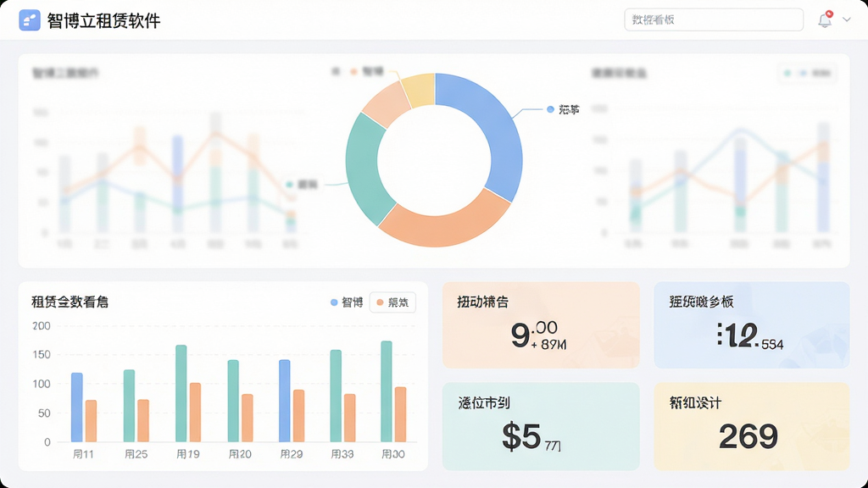Click the blue bar above the 29 label
Image resolution: width=868 pixels, height=488 pixels.
click(x=285, y=401)
